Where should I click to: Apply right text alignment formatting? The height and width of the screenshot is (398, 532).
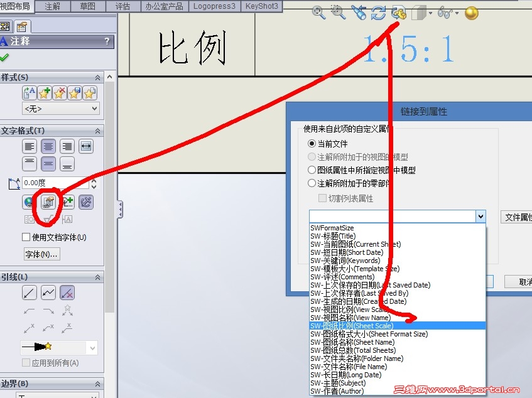point(68,146)
